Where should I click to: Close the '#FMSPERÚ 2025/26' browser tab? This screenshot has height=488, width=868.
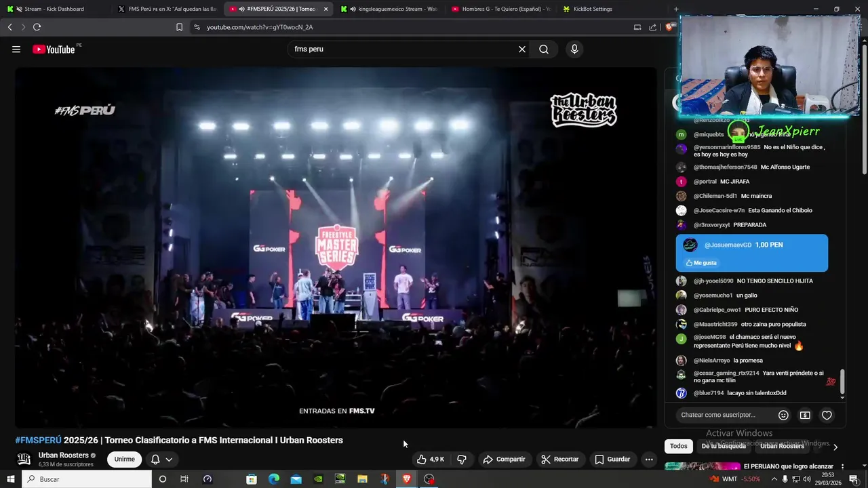click(x=325, y=9)
